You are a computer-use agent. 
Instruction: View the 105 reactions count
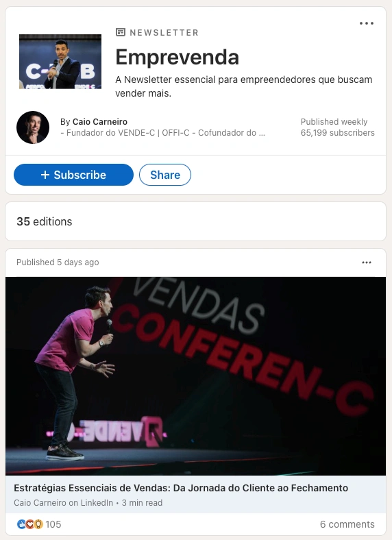click(x=53, y=524)
